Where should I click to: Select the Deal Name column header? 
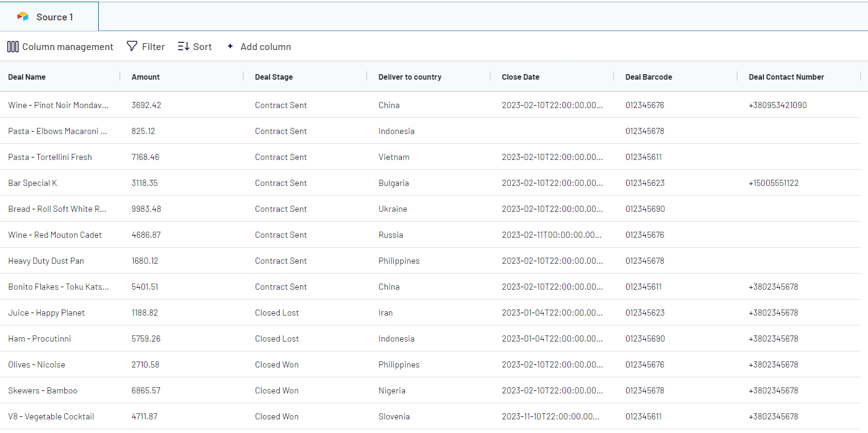(27, 77)
